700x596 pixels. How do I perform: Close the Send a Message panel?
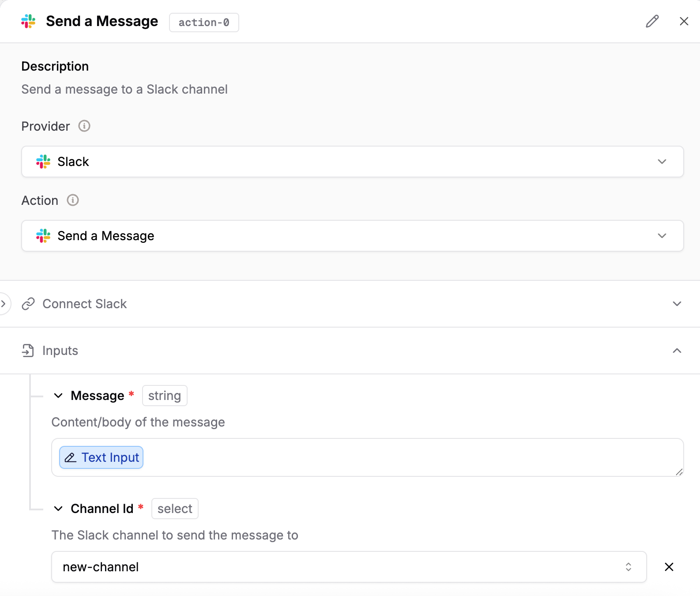tap(684, 21)
